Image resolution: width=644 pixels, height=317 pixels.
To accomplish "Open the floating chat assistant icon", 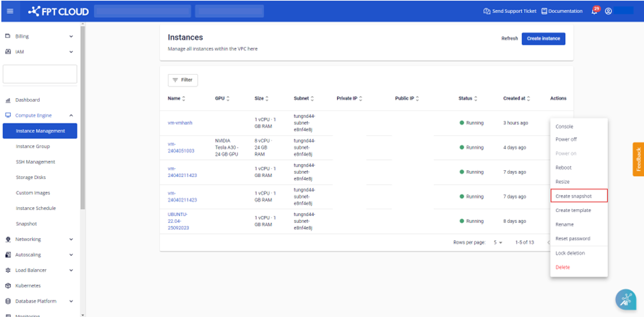I will pyautogui.click(x=625, y=298).
